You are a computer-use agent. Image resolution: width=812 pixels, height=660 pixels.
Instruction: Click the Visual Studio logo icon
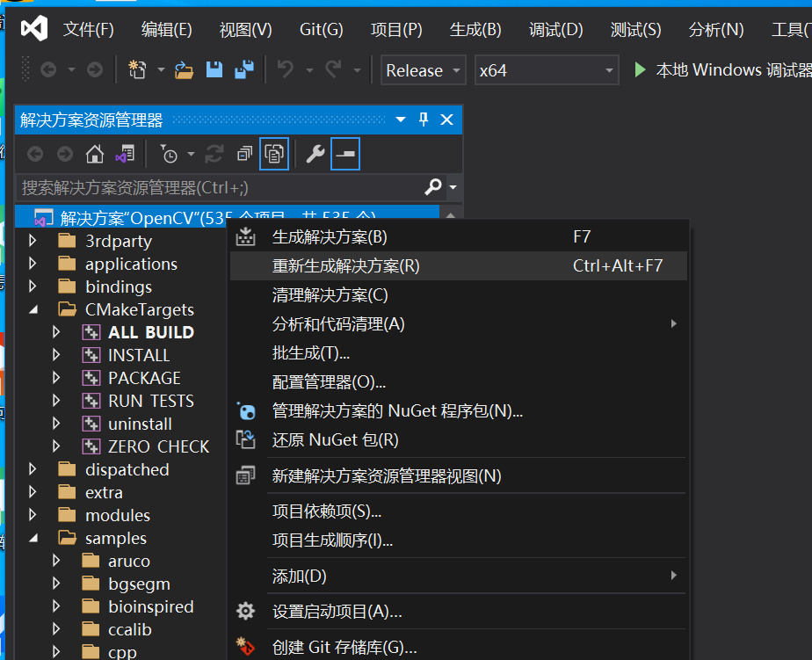tap(34, 28)
